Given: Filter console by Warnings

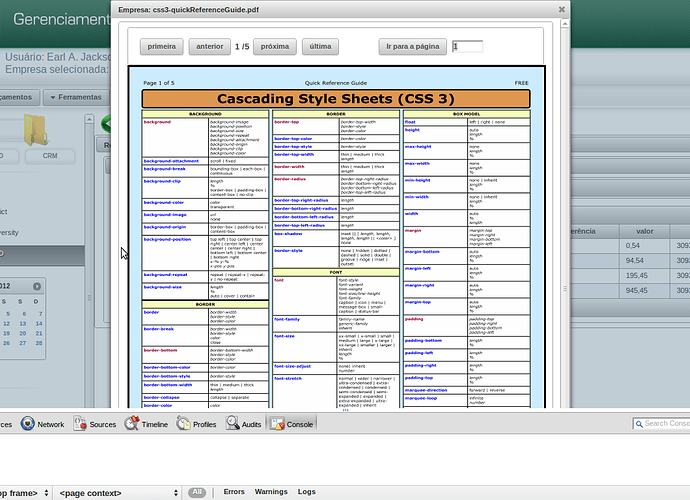Looking at the screenshot, I should (270, 492).
